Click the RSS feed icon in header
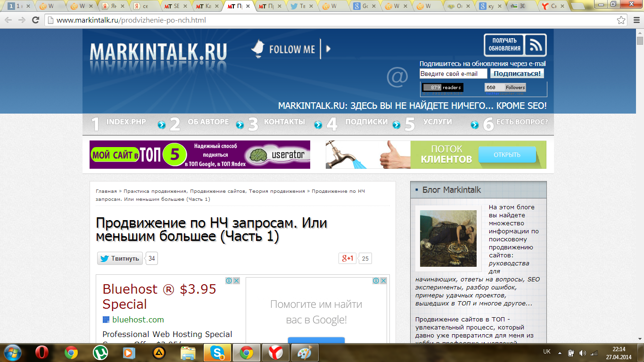The width and height of the screenshot is (644, 362). [x=536, y=45]
